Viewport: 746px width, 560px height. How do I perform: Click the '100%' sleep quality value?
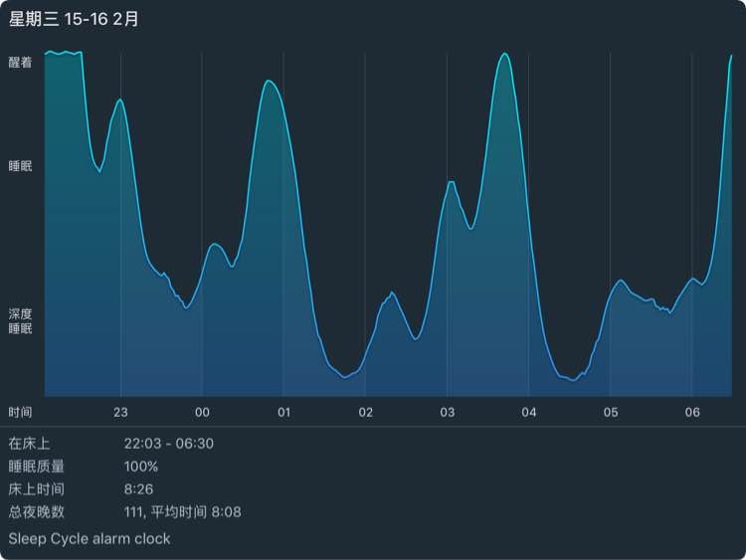coord(141,467)
